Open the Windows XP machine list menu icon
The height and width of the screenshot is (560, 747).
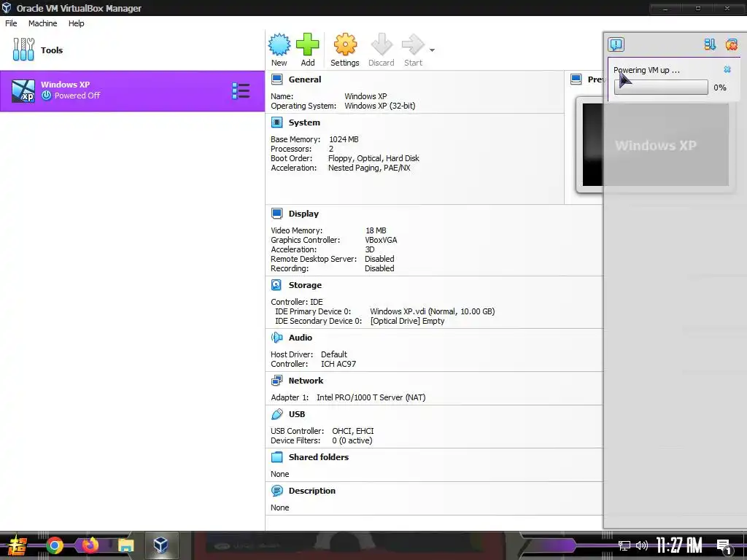[241, 91]
